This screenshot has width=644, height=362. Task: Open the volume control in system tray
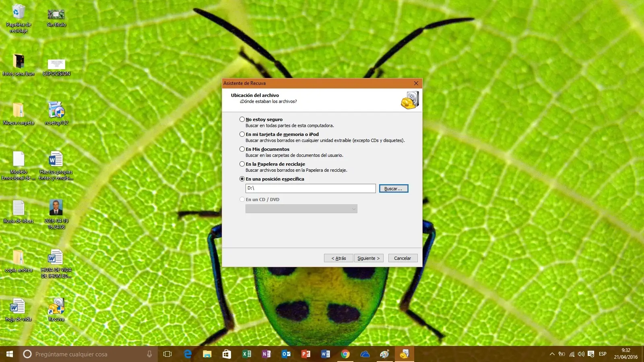pos(581,354)
